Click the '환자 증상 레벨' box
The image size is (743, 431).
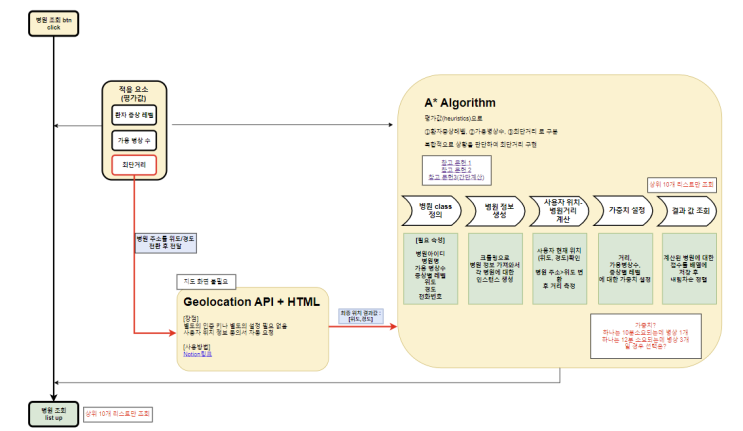tap(134, 115)
